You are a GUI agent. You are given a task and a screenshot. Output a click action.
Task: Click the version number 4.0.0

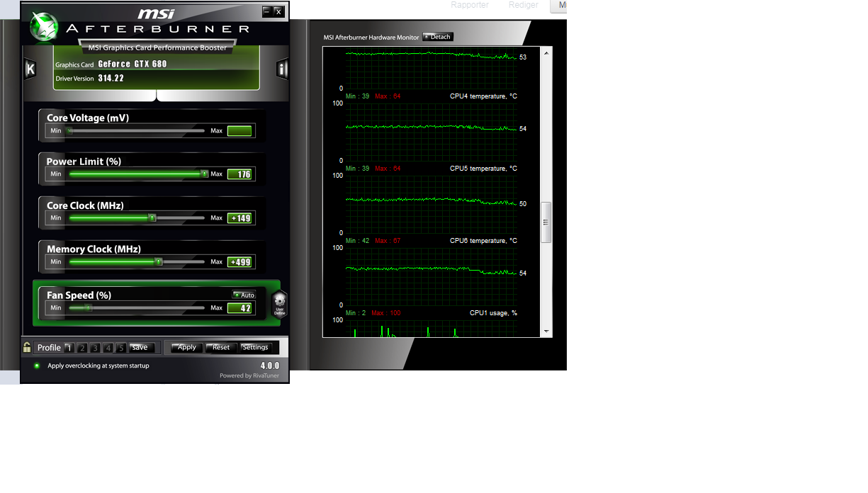tap(270, 366)
